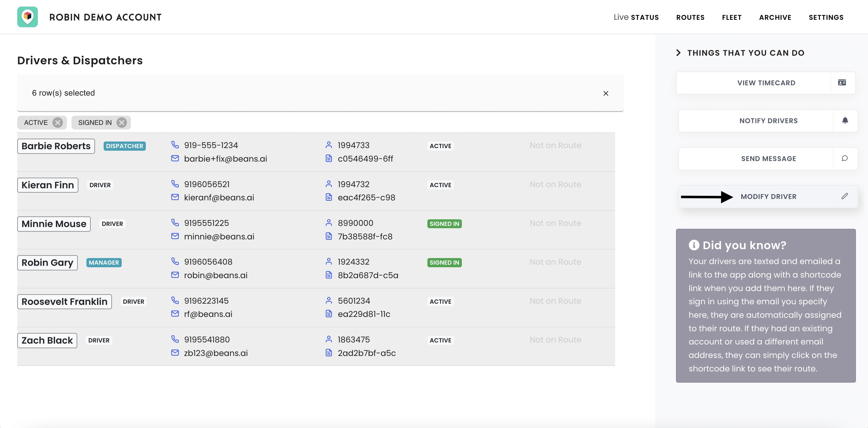Click the Did you know info icon

click(694, 245)
